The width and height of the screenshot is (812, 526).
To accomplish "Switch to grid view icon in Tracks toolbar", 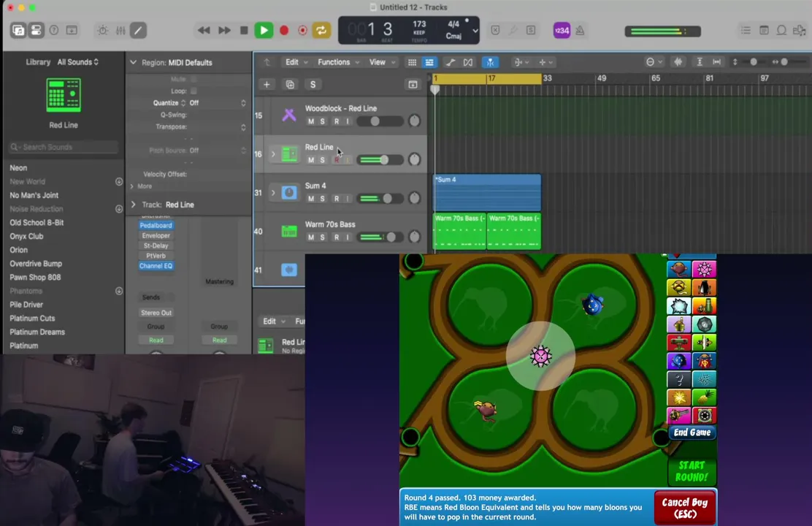I will coord(413,62).
